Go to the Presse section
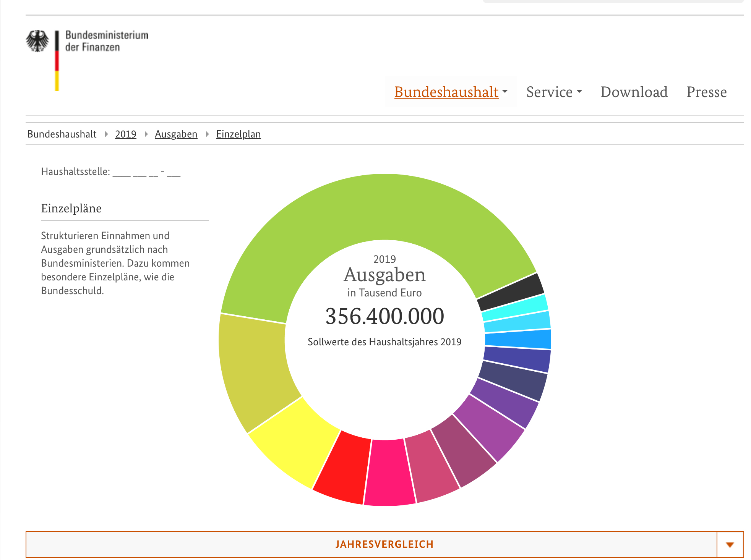751x560 pixels. pos(706,92)
